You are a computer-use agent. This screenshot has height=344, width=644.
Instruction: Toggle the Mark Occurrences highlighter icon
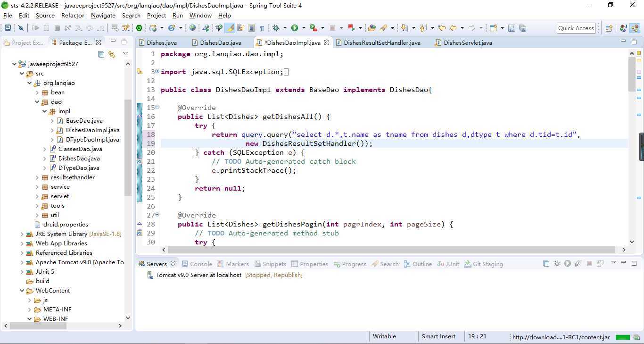[230, 28]
